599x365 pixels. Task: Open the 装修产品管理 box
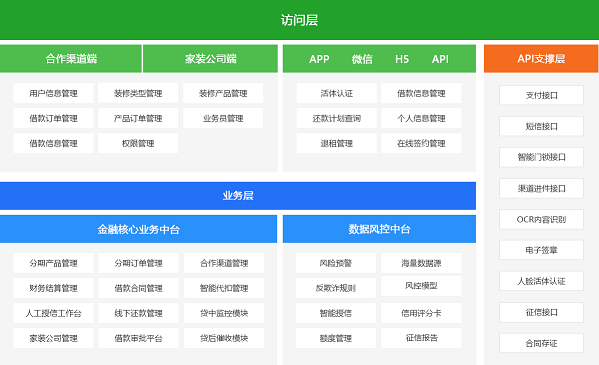click(x=223, y=93)
